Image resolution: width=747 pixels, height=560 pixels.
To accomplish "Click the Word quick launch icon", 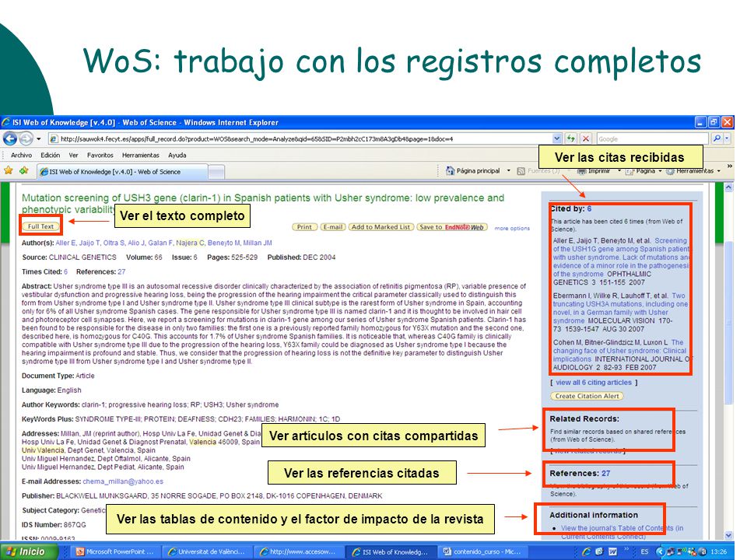I will click(x=612, y=552).
